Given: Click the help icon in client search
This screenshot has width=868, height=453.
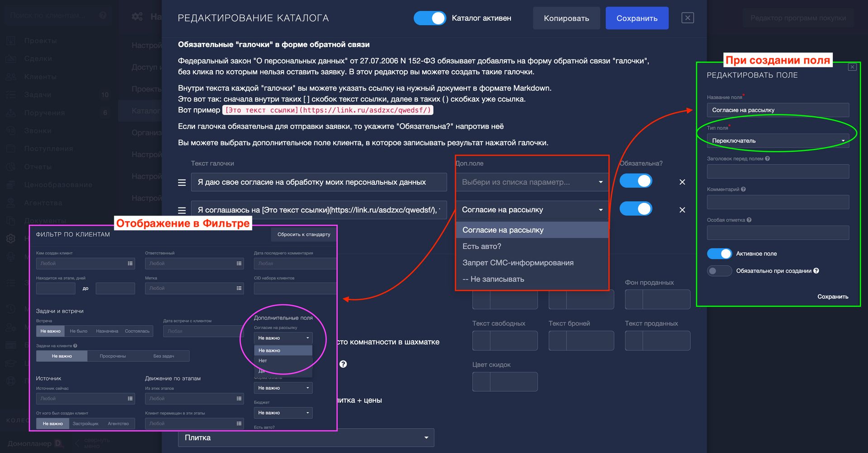Looking at the screenshot, I should (x=103, y=15).
